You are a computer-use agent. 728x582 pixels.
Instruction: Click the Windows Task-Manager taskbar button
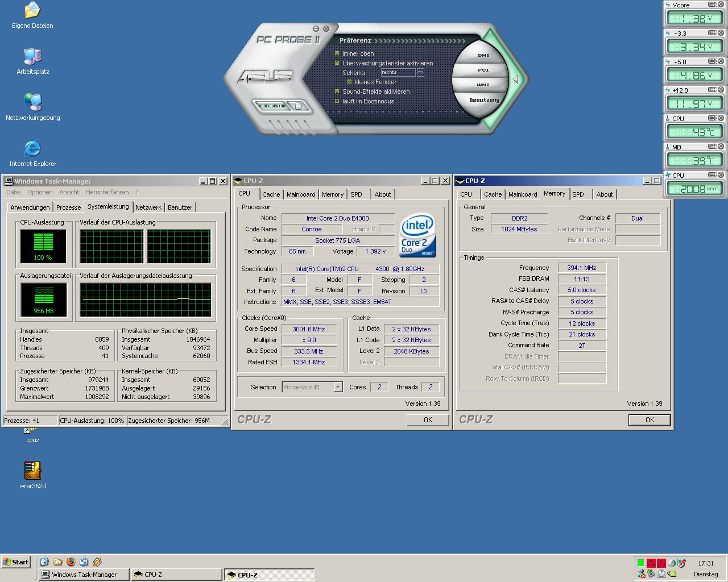[84, 575]
